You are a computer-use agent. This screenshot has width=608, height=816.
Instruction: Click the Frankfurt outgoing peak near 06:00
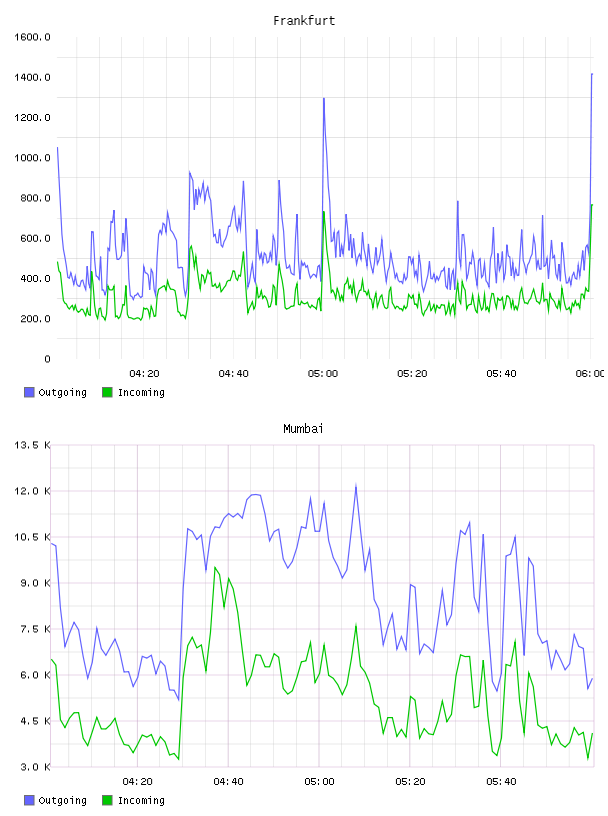592,74
